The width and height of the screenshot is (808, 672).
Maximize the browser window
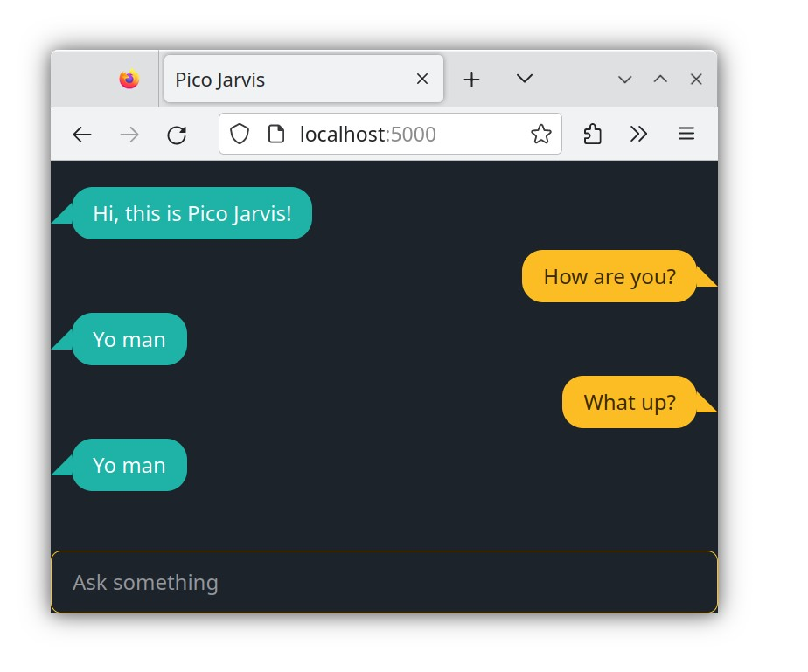tap(660, 80)
